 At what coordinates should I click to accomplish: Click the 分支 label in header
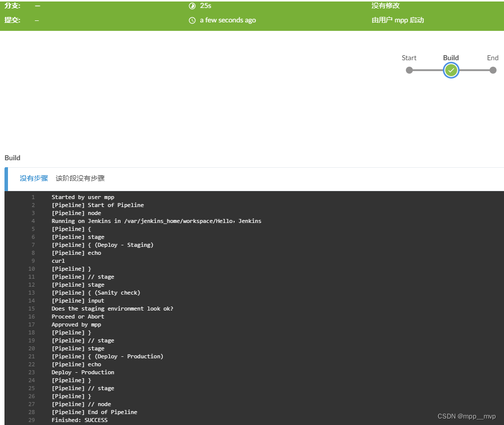(x=12, y=6)
